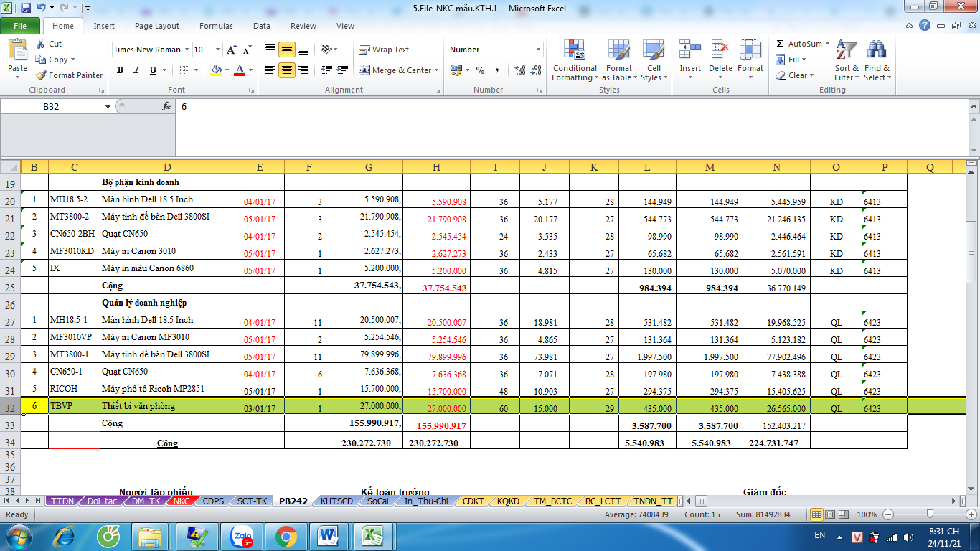Screen dimensions: 980x551
Task: Switch to Normal view in status bar
Action: click(x=816, y=514)
